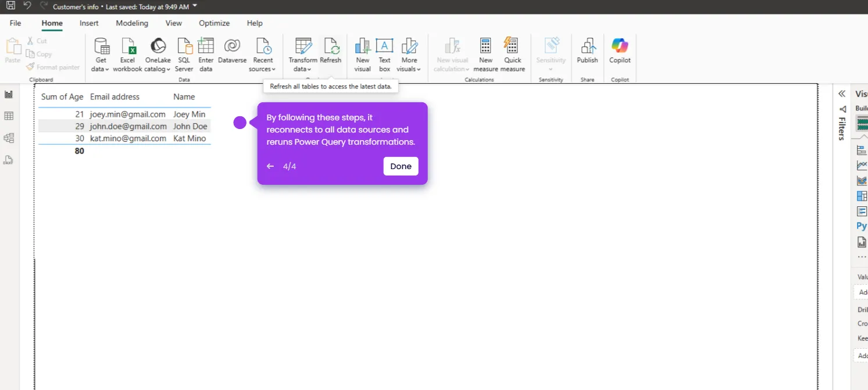The width and height of the screenshot is (868, 390).
Task: Connect to SQL Server
Action: (x=184, y=55)
